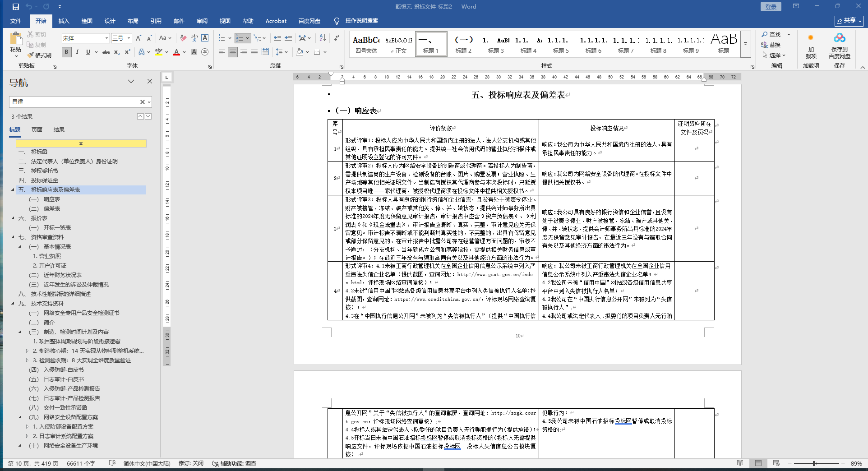Open the font size dropdown (三号)
The height and width of the screenshot is (471, 868).
(129, 38)
